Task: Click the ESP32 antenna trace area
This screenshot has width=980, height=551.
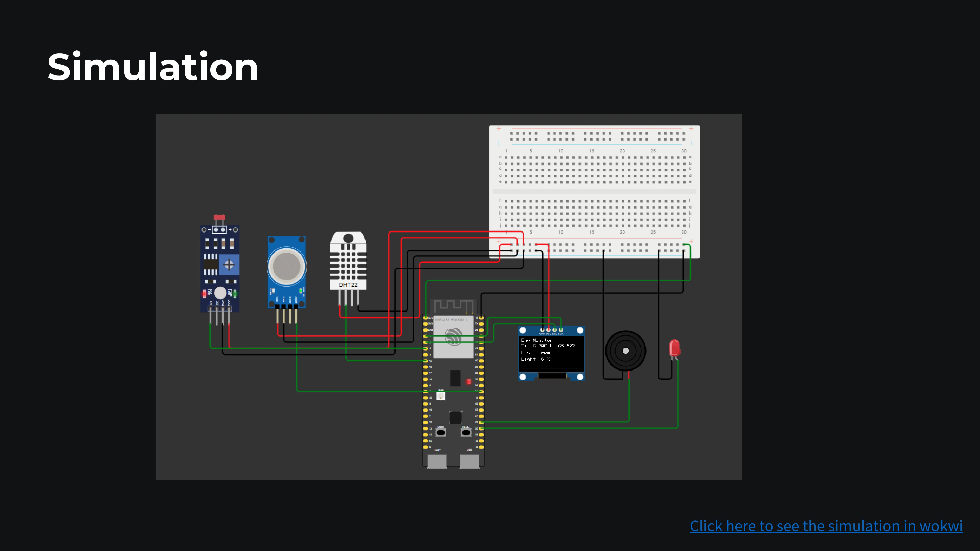Action: pos(453,305)
